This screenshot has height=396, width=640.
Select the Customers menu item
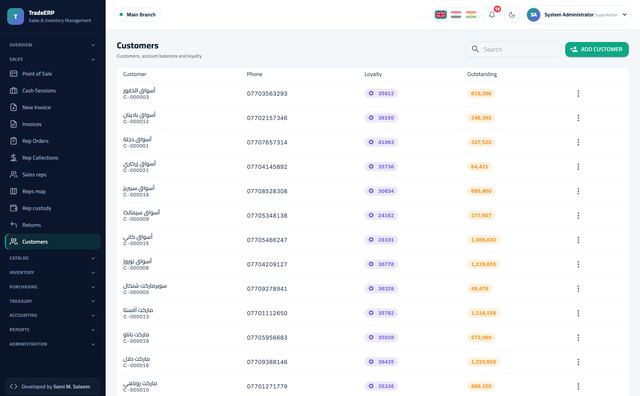click(53, 242)
